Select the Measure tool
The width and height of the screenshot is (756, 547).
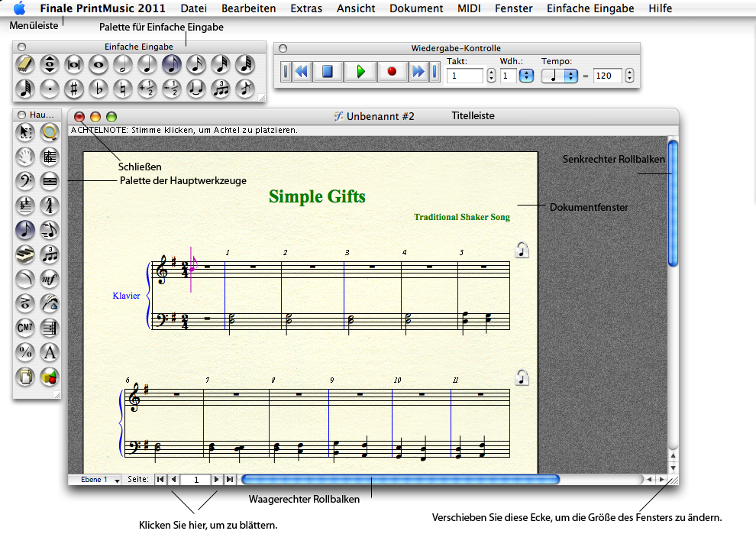coord(49,181)
